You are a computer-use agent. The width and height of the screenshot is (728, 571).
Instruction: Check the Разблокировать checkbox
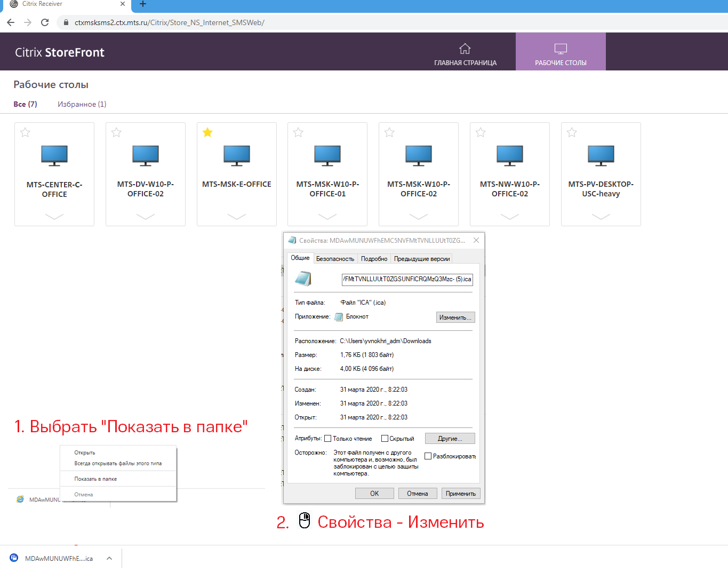tap(428, 456)
